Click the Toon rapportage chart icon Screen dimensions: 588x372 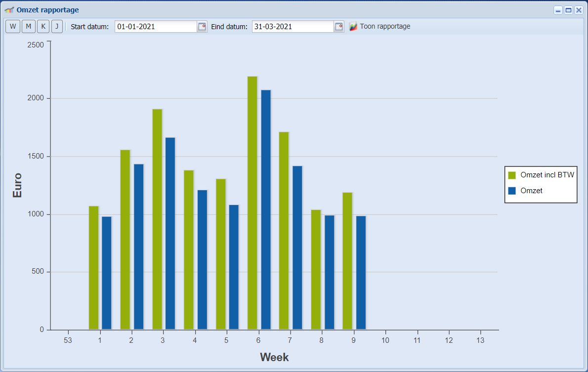(x=353, y=27)
